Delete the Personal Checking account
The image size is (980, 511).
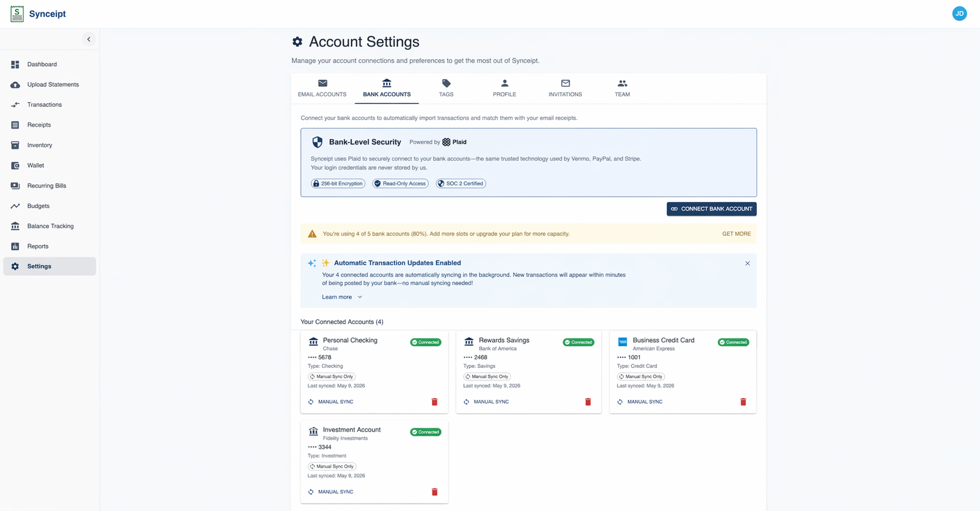[x=435, y=402]
